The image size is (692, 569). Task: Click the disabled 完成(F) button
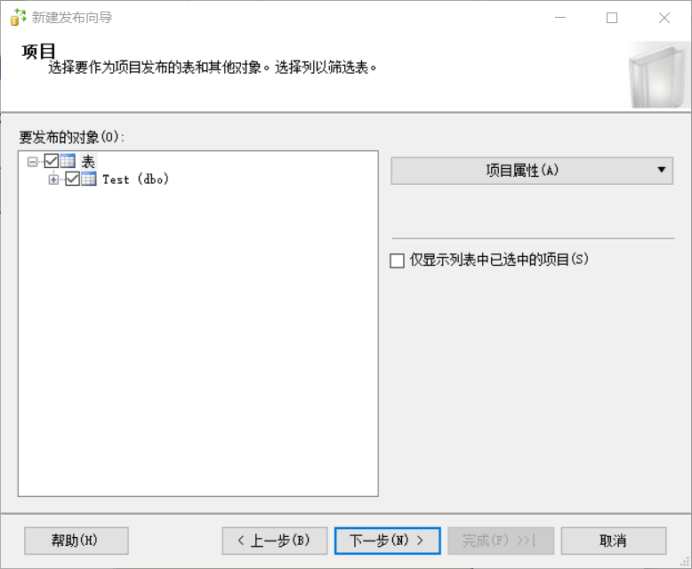point(499,541)
